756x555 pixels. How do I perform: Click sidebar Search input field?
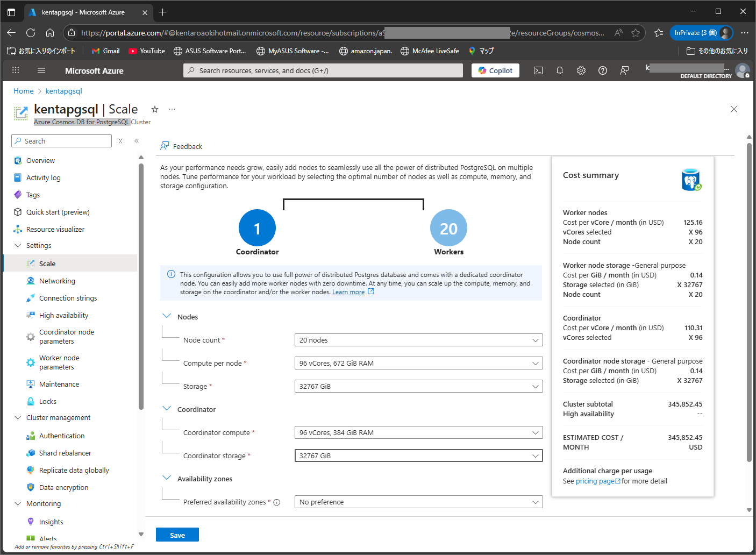point(61,141)
